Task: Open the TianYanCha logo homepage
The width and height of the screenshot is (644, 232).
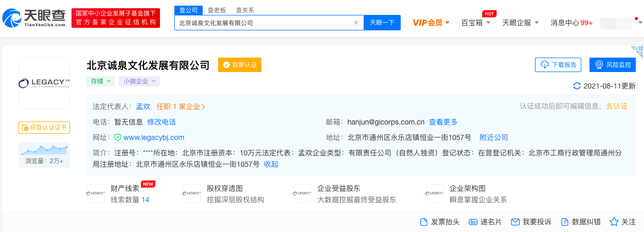Action: 34,19
